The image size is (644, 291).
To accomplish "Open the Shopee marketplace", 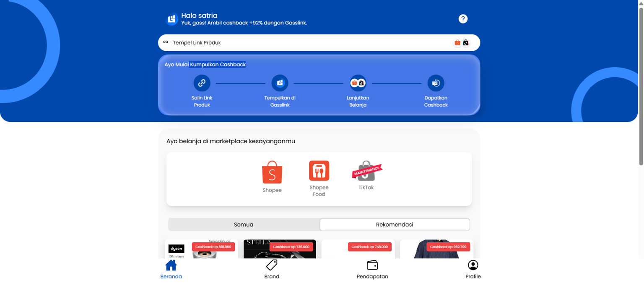I will (272, 173).
